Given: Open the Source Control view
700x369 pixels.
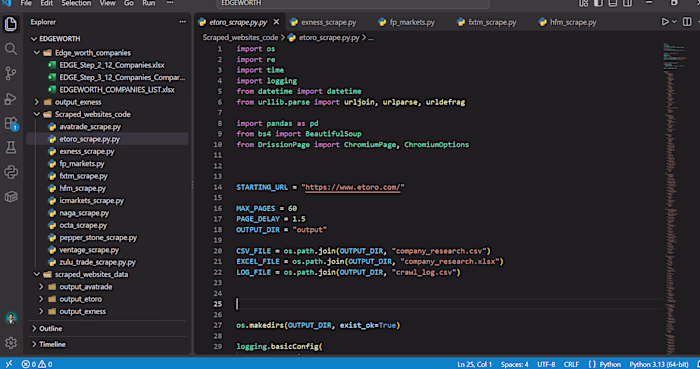Looking at the screenshot, I should pyautogui.click(x=11, y=74).
